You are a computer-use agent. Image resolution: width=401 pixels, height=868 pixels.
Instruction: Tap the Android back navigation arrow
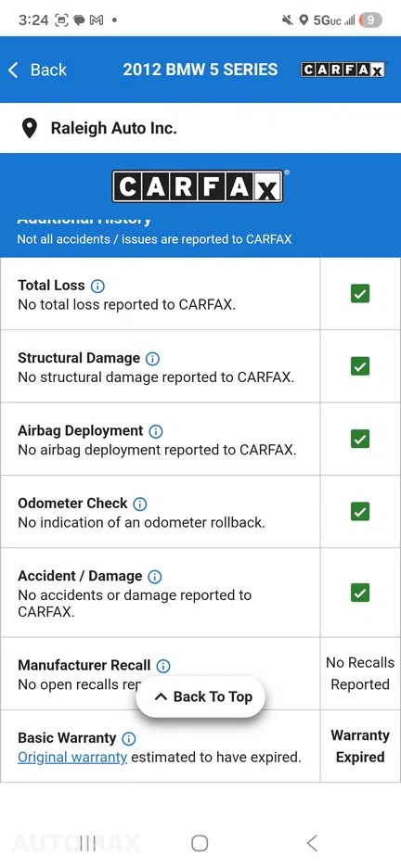pyautogui.click(x=312, y=843)
